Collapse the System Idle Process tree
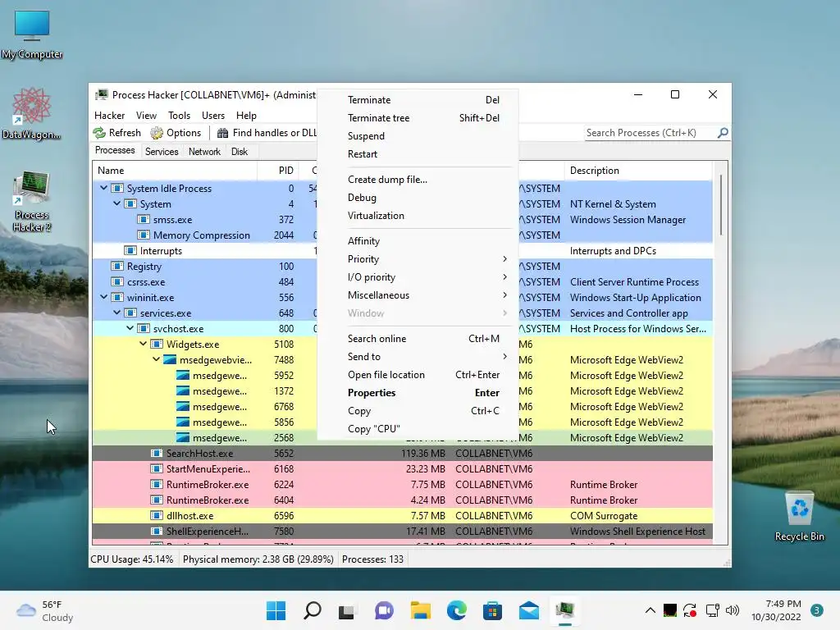Image resolution: width=840 pixels, height=630 pixels. click(x=104, y=188)
